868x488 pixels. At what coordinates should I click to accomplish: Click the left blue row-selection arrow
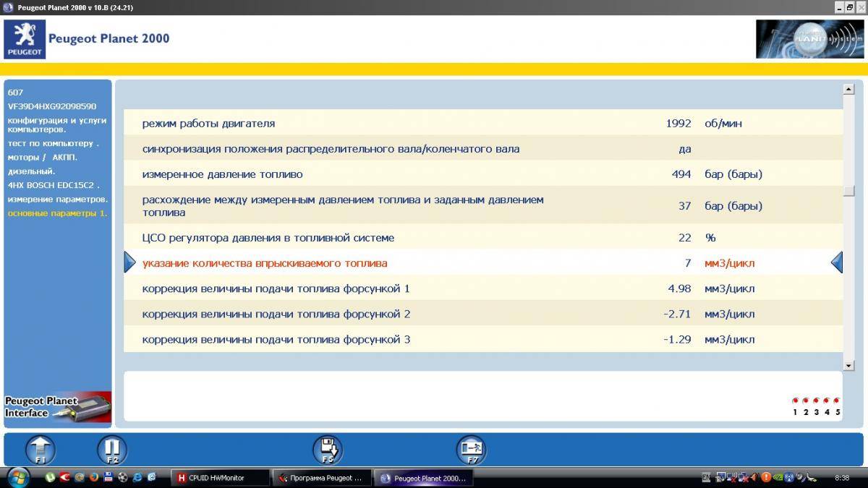(129, 262)
